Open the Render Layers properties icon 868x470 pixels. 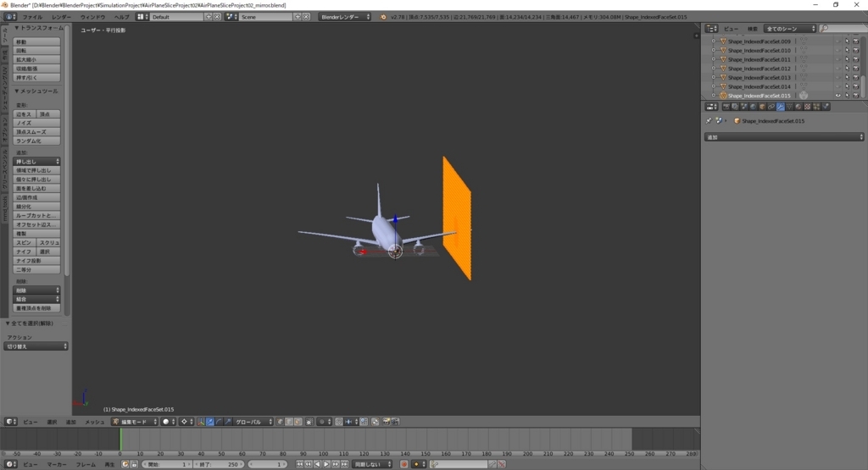[735, 107]
